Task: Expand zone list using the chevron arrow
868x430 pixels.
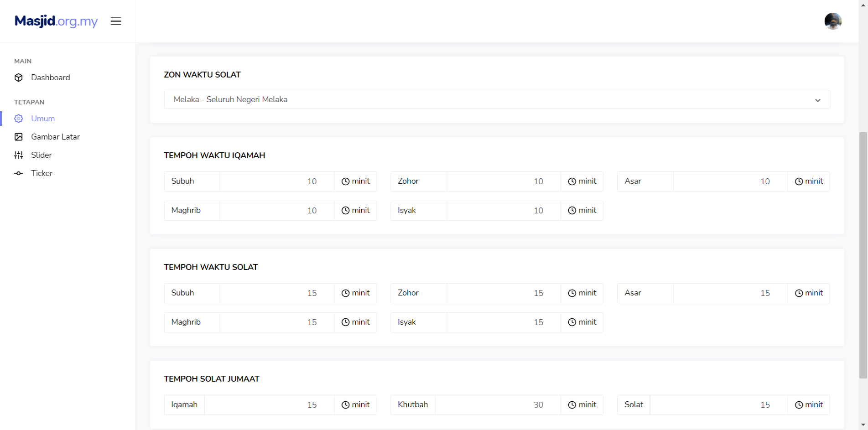Action: [817, 100]
